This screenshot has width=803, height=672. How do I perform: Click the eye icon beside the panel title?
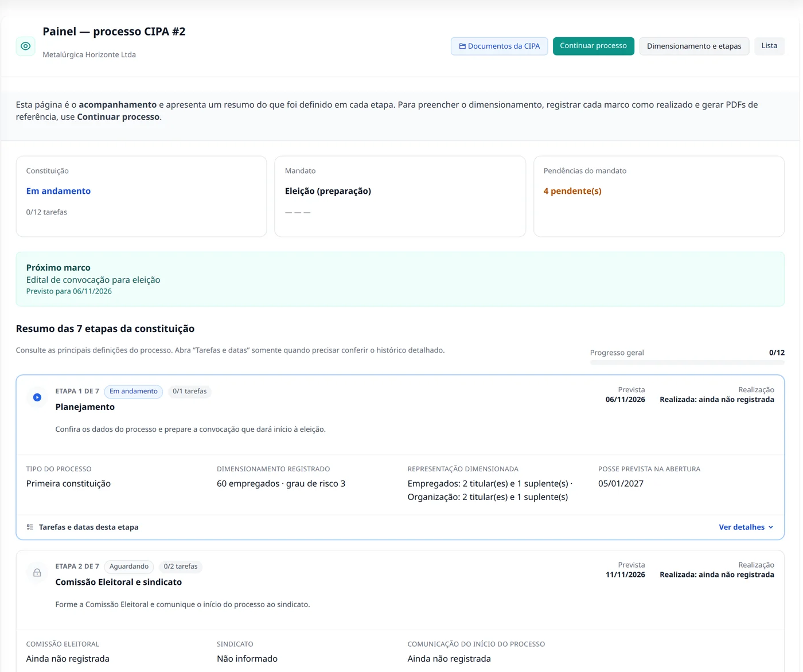(x=25, y=46)
